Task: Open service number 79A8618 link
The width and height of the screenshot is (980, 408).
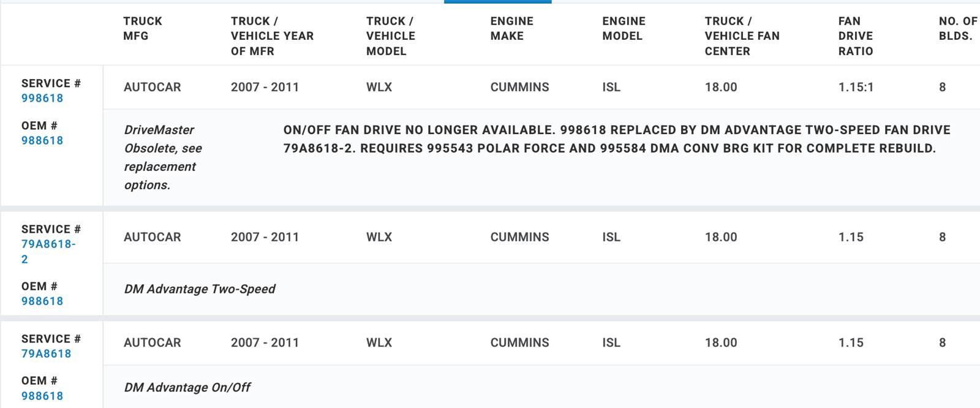Action: click(x=47, y=353)
